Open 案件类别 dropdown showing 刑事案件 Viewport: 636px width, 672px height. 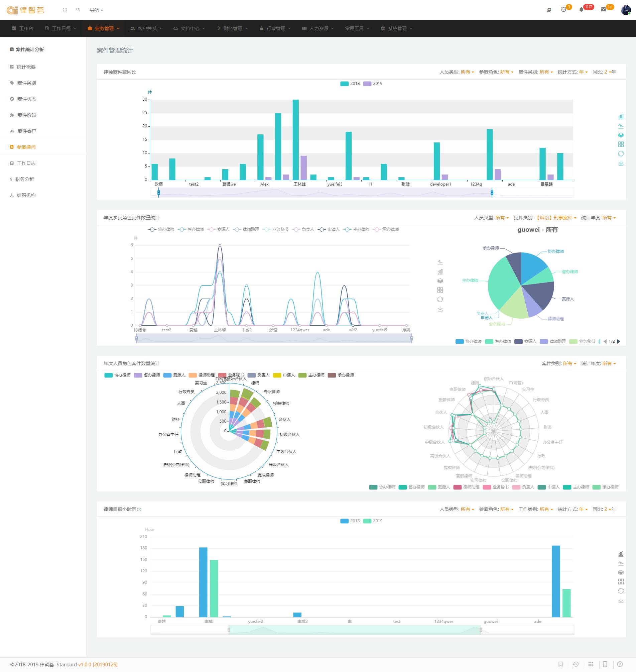tap(556, 218)
